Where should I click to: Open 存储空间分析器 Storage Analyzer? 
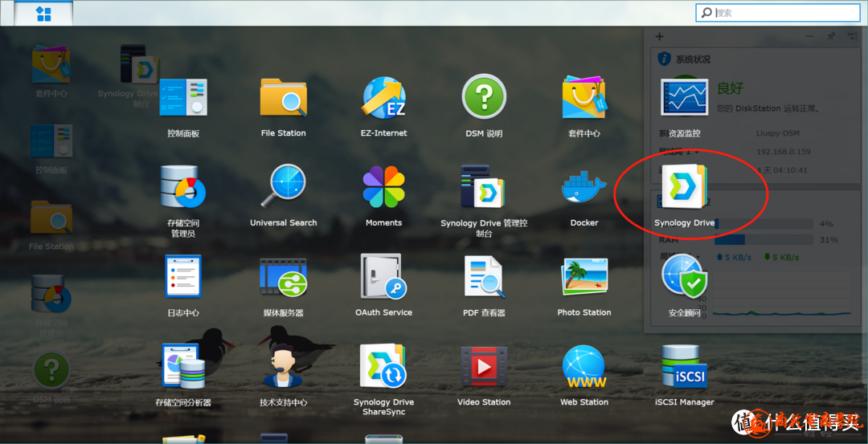tap(183, 367)
